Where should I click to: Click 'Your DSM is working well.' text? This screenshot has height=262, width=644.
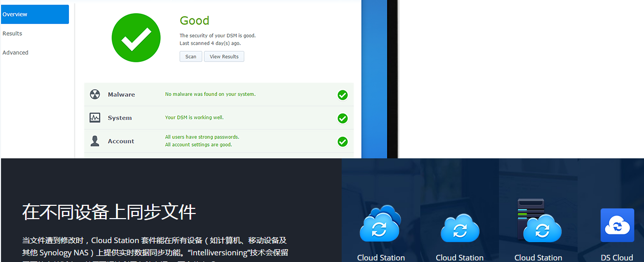tap(194, 117)
